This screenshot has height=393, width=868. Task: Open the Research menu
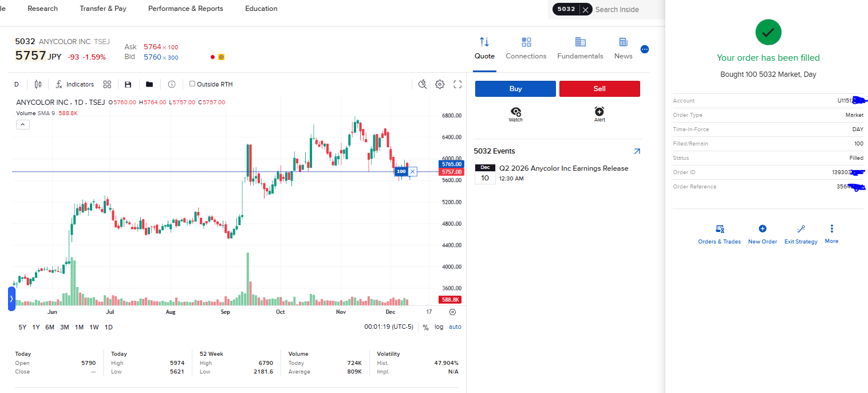(x=42, y=9)
